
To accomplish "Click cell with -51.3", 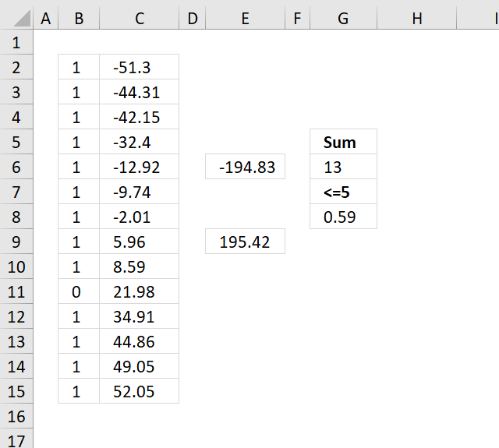I will point(140,67).
